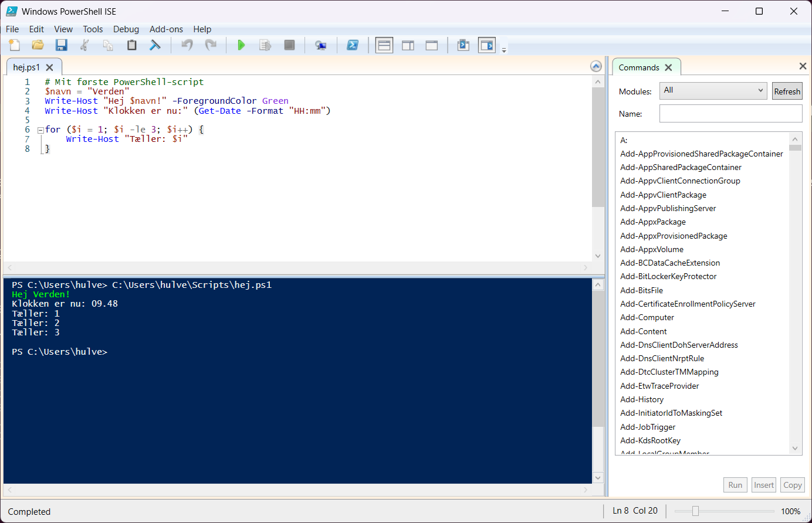Close the Commands tab
Screen dimensions: 812x523
[x=668, y=67]
